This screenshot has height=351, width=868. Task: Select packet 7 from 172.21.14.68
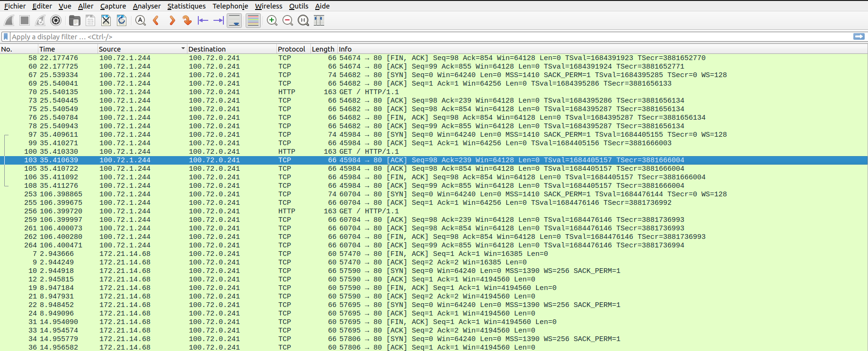[x=434, y=254]
